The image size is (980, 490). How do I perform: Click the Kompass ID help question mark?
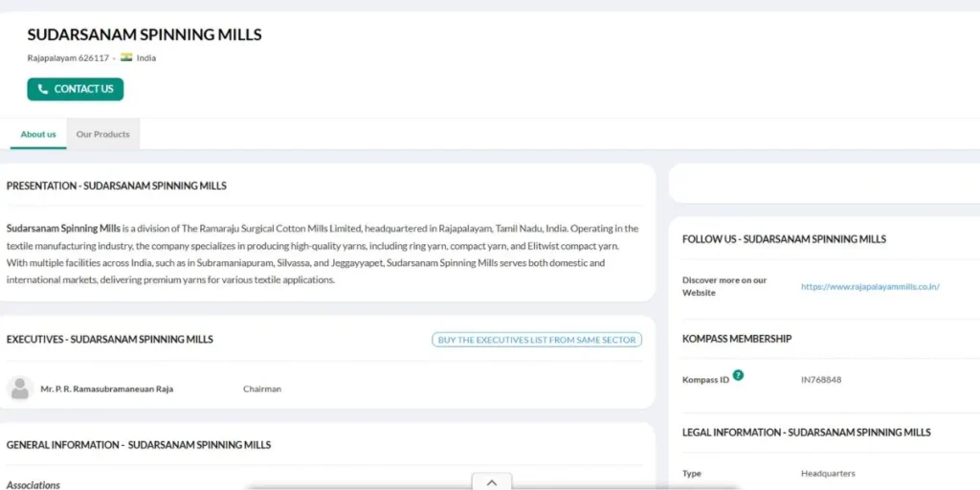[x=738, y=375]
